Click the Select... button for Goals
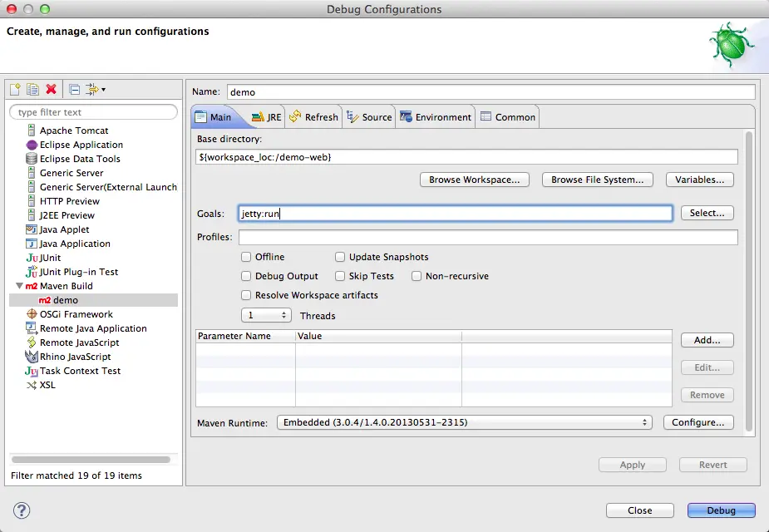 click(x=707, y=213)
